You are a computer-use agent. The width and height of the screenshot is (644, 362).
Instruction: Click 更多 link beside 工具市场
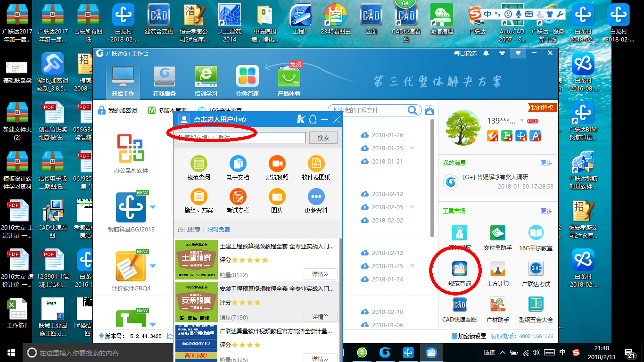[x=546, y=211]
